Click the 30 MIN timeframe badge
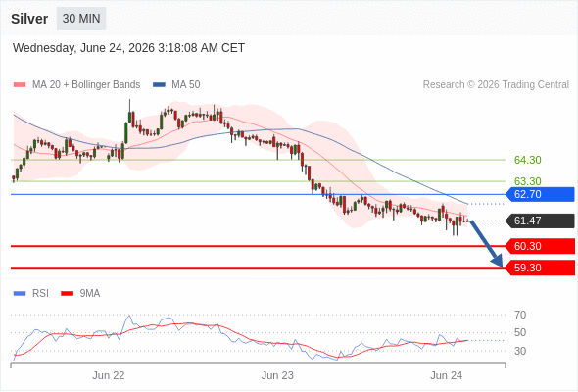The height and width of the screenshot is (392, 578). click(81, 19)
